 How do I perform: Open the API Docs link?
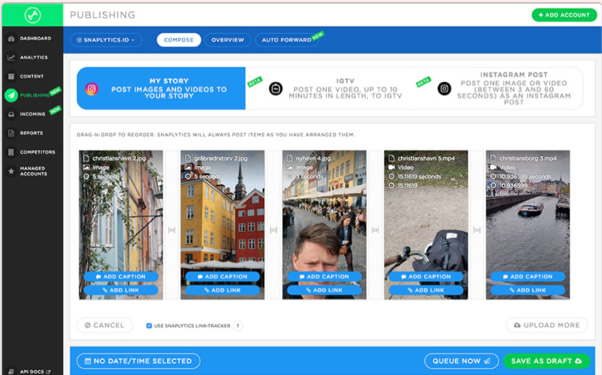pos(32,372)
